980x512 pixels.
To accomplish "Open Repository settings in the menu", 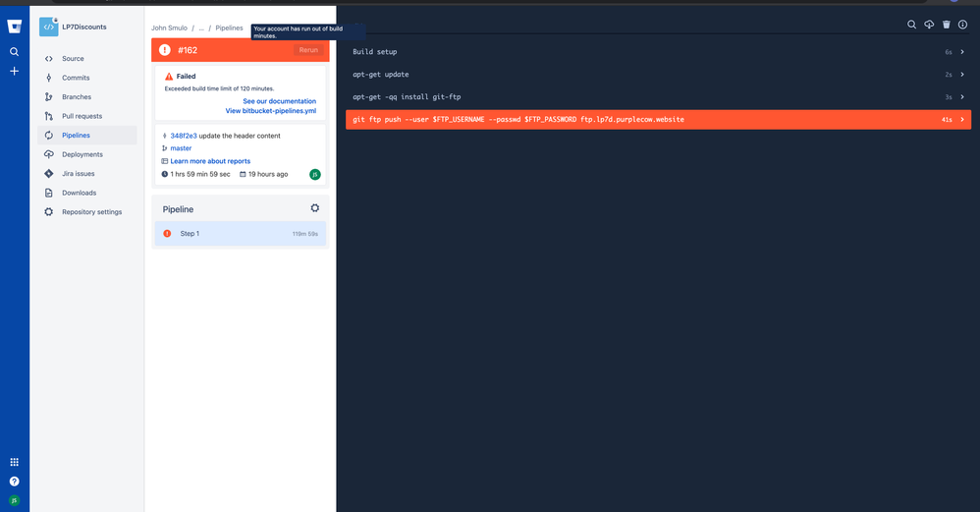I will pos(92,212).
